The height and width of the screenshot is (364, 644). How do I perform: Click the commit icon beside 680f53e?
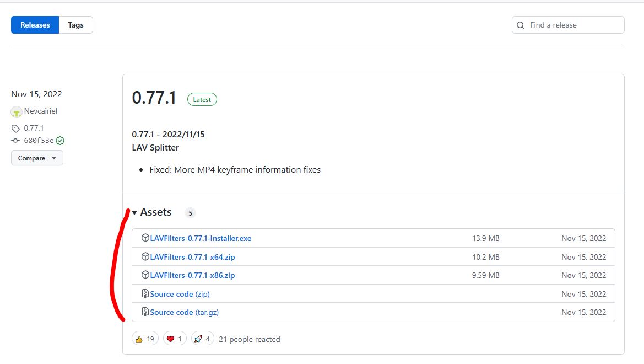(x=15, y=141)
